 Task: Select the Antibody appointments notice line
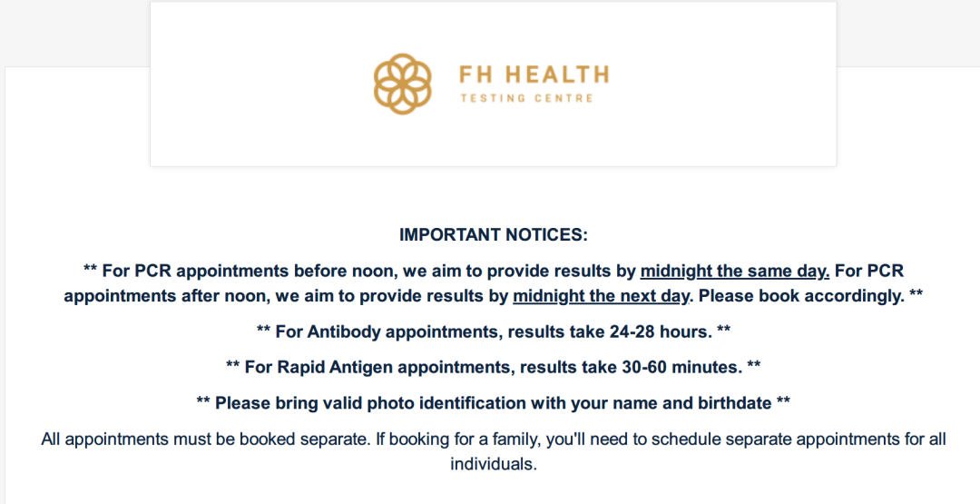[x=494, y=331]
